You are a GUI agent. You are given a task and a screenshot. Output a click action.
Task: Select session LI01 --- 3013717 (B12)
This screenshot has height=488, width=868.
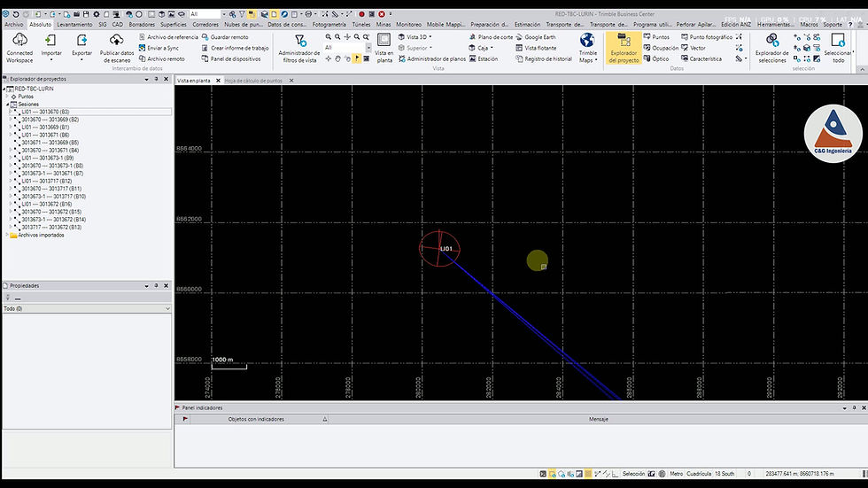(x=46, y=181)
